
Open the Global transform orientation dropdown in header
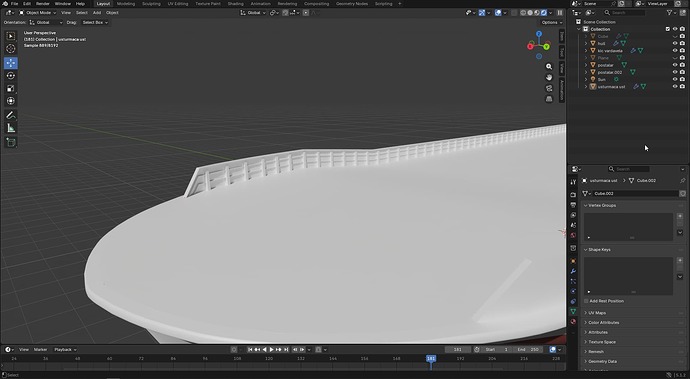click(253, 13)
